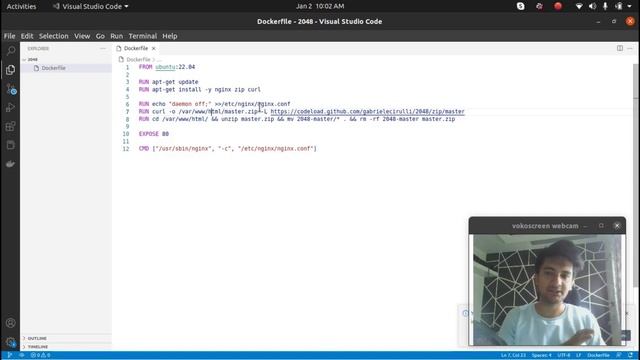
Task: Click the Skype tray icon
Action: [x=520, y=6]
